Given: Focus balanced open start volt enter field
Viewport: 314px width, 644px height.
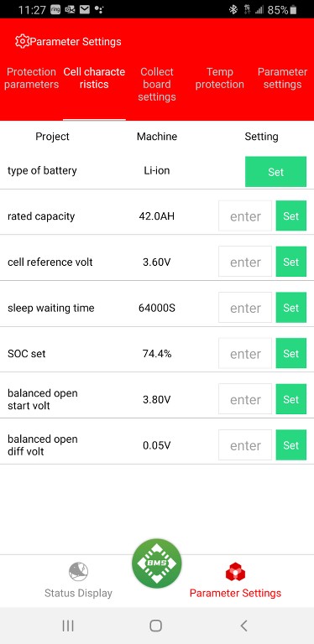Looking at the screenshot, I should coord(245,399).
